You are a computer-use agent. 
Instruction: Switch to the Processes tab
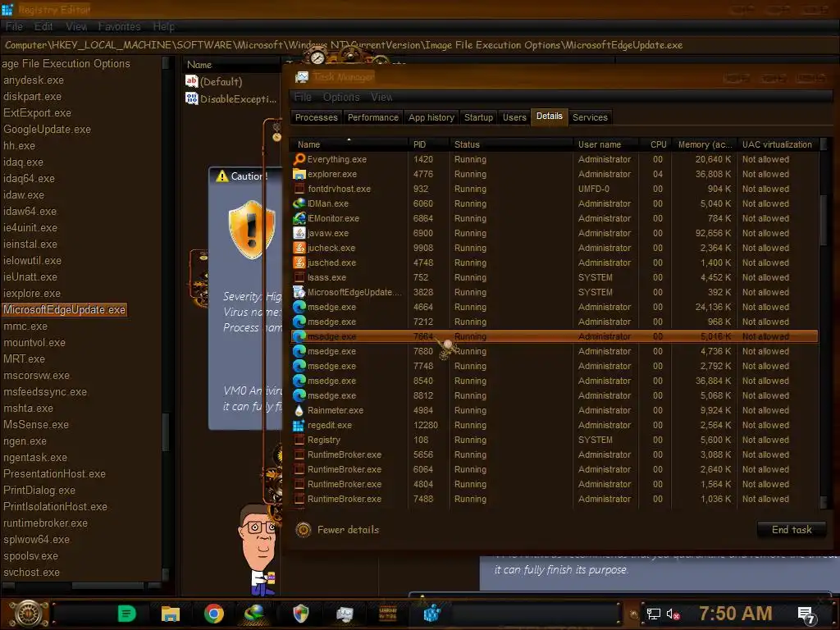point(317,117)
